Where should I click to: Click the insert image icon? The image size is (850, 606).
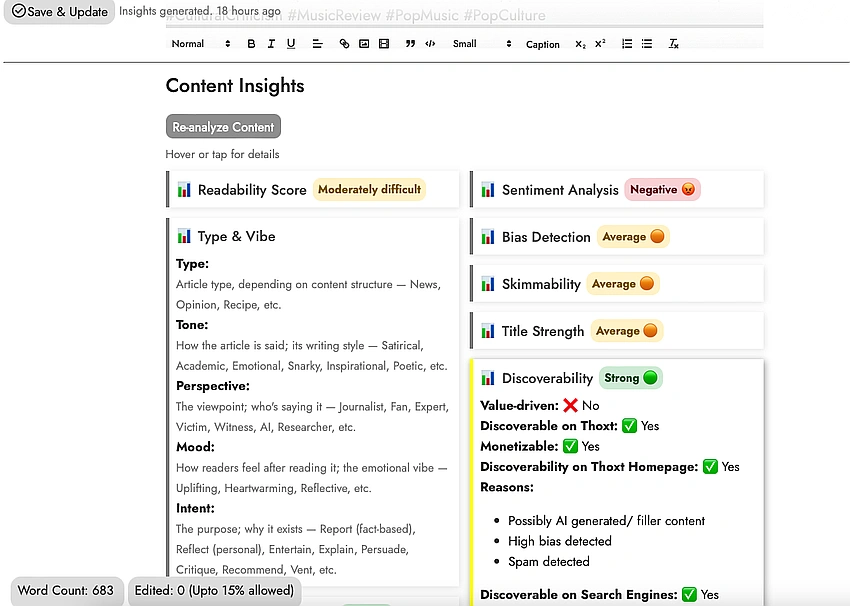[363, 43]
